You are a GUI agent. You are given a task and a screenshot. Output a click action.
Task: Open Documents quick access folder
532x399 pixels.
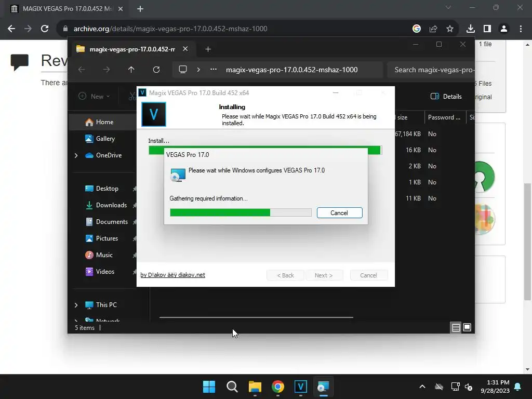click(112, 221)
